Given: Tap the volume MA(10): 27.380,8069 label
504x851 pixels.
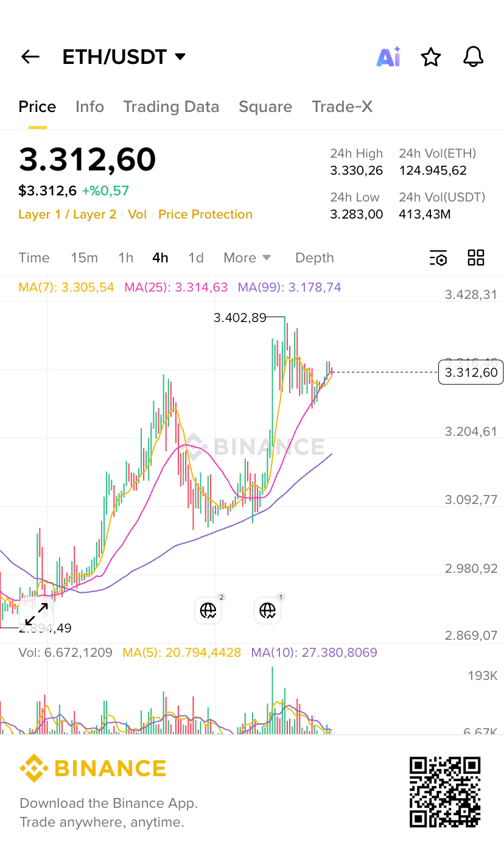Looking at the screenshot, I should [x=314, y=653].
